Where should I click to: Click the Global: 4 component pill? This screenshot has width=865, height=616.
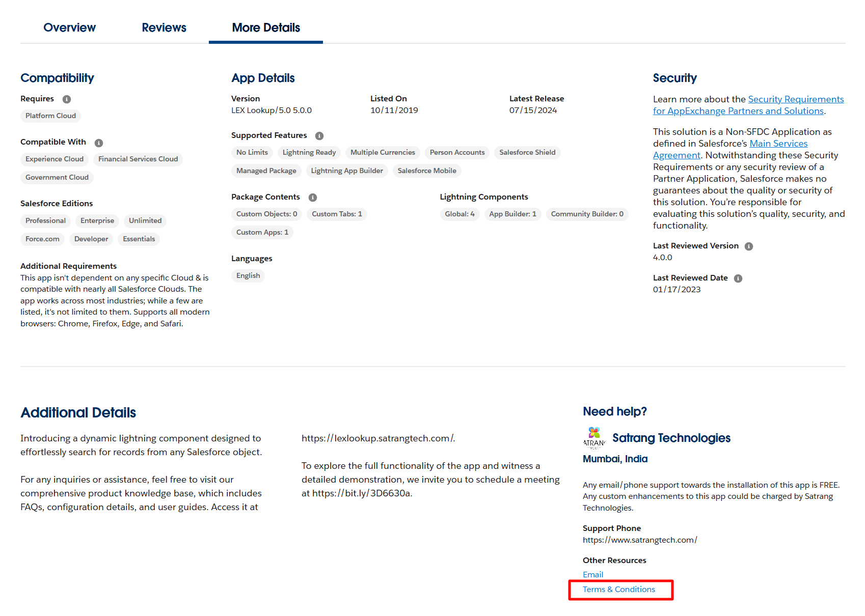click(459, 214)
